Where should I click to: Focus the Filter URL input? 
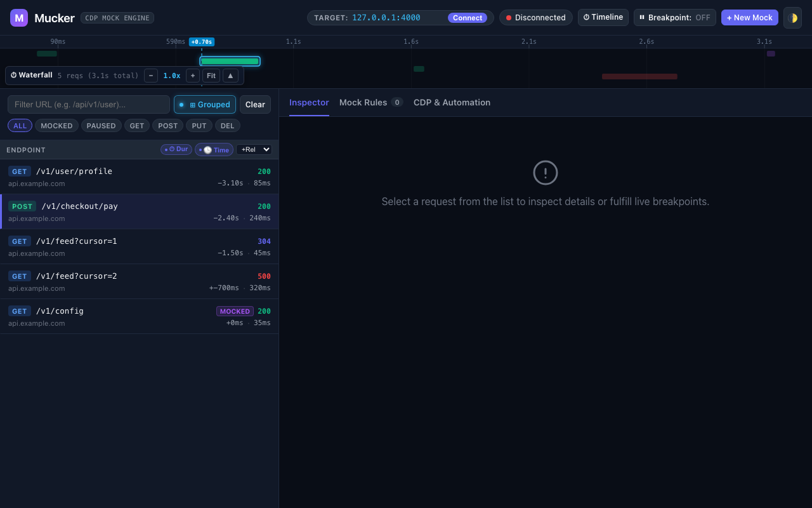[89, 104]
